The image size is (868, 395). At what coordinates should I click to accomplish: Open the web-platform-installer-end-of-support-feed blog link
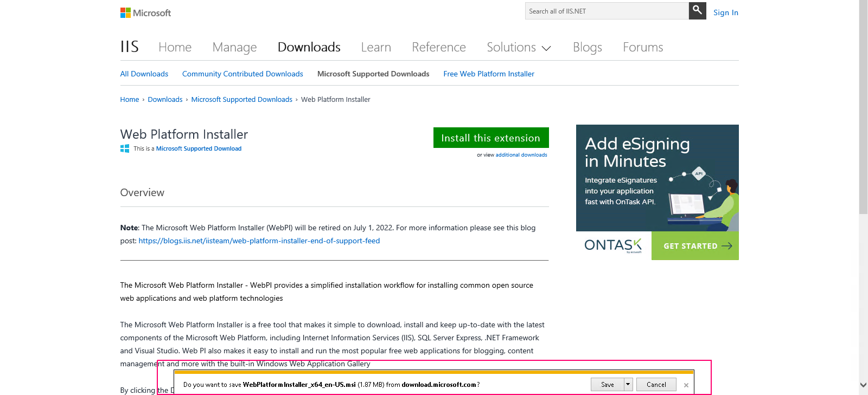point(259,241)
